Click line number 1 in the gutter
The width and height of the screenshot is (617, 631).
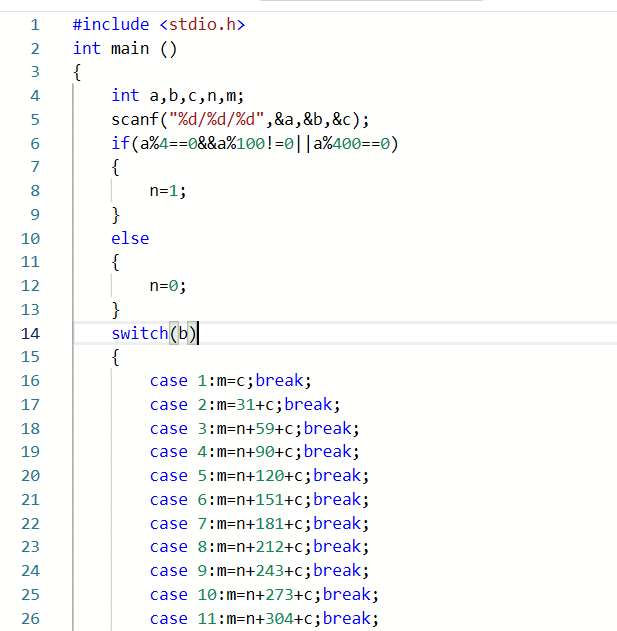coord(35,25)
